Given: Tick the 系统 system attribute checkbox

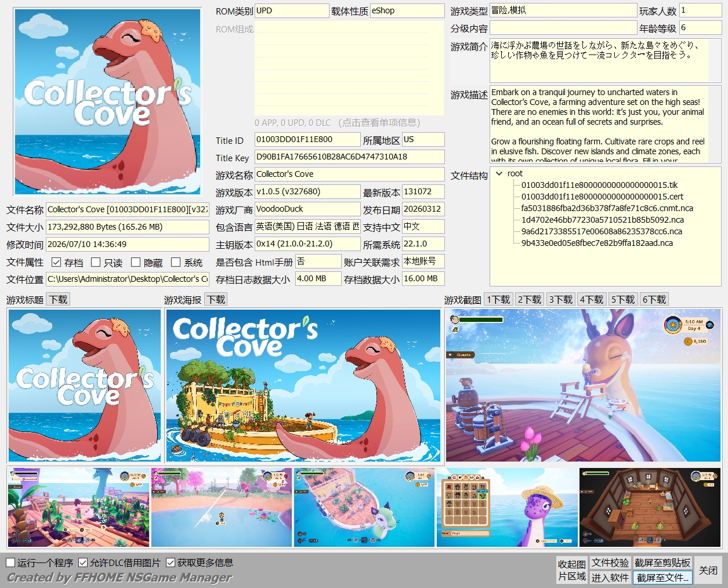Looking at the screenshot, I should pyautogui.click(x=176, y=263).
